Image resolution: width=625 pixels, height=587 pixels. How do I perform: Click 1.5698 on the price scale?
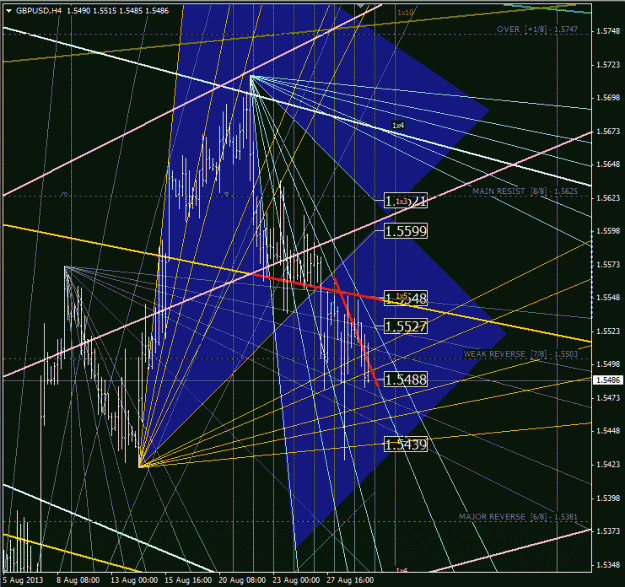(608, 98)
